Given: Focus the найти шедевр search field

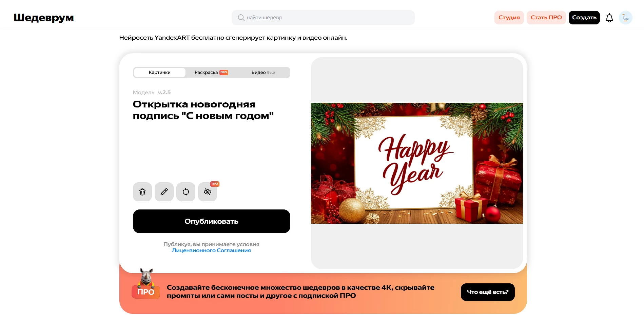Looking at the screenshot, I should [323, 18].
